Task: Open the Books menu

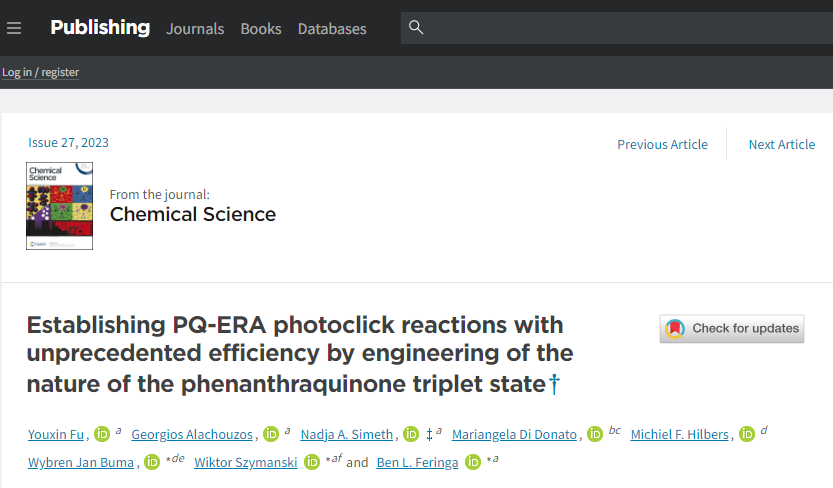Action: click(261, 29)
